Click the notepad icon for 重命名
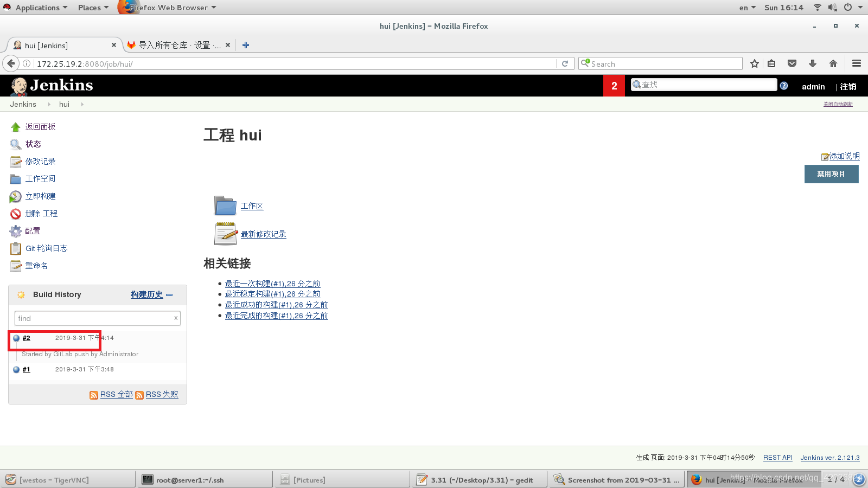Image resolution: width=868 pixels, height=488 pixels. pos(15,266)
